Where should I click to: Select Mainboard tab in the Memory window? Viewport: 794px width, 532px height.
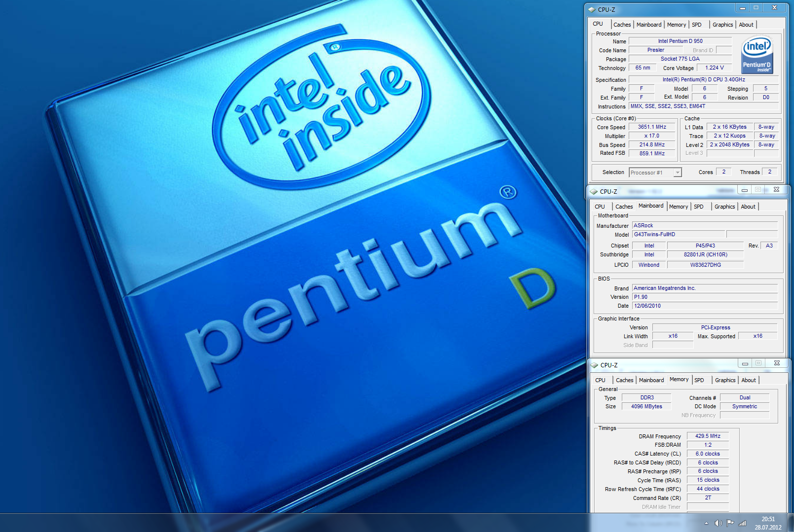click(651, 380)
